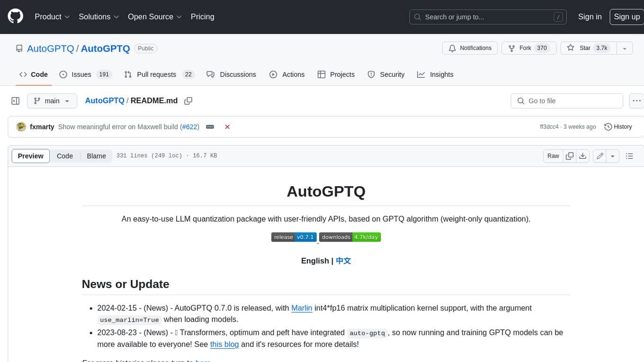Open the file History

pos(618,127)
